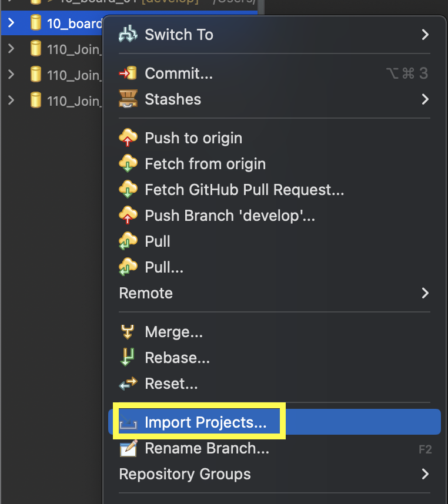Click the Push to origin cloud icon

coord(128,138)
